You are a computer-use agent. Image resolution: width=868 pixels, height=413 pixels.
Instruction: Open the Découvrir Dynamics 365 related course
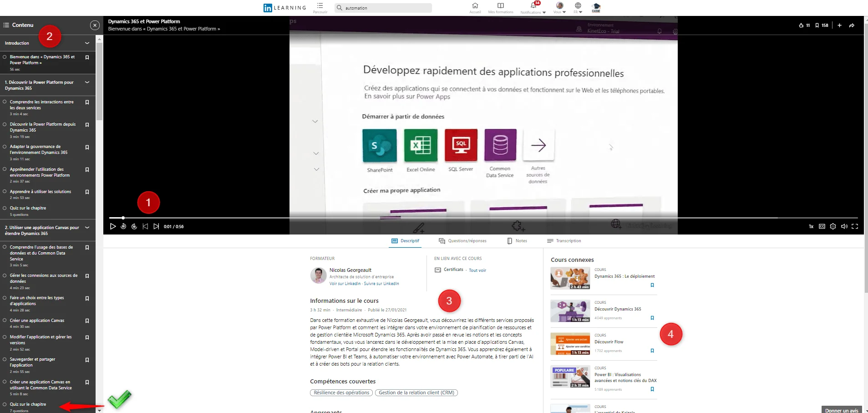point(618,309)
